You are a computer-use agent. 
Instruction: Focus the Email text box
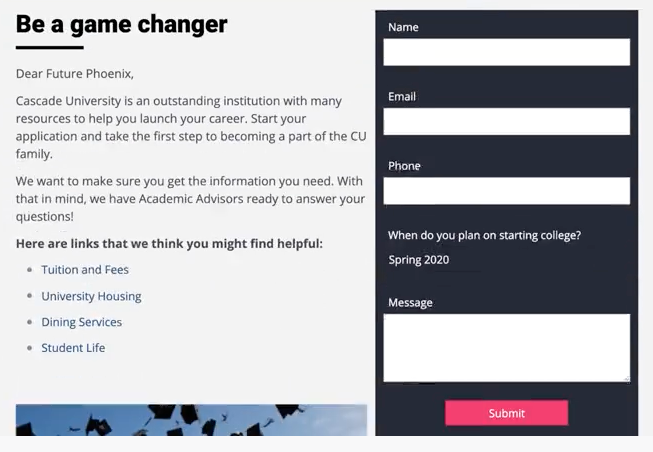[x=506, y=121]
